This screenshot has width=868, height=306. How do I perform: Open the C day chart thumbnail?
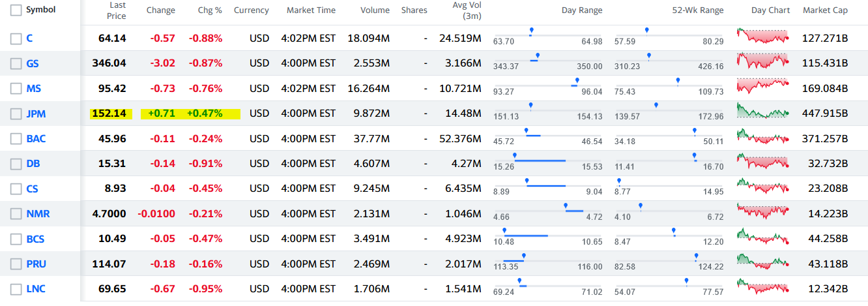(x=762, y=35)
